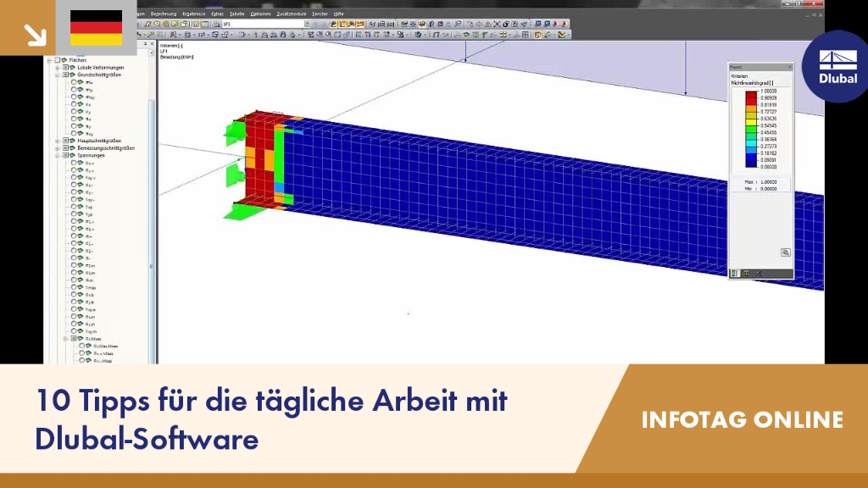Image resolution: width=868 pixels, height=488 pixels.
Task: Expand the Bemessungsschnittgrößen tree node
Action: click(x=58, y=148)
